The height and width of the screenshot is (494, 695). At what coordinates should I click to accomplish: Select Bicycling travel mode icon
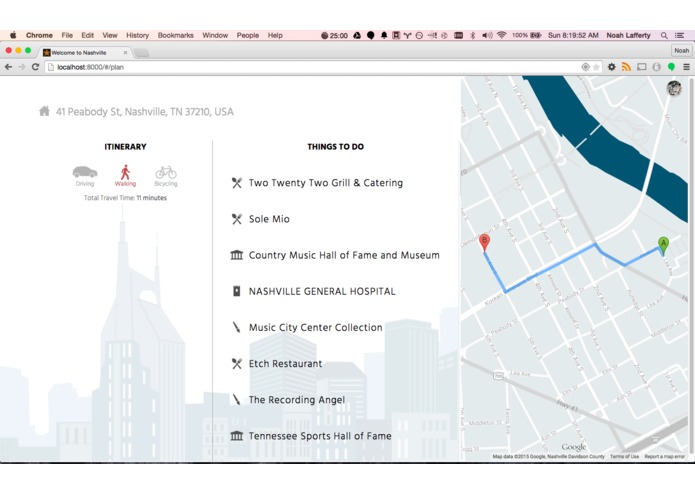pyautogui.click(x=166, y=172)
